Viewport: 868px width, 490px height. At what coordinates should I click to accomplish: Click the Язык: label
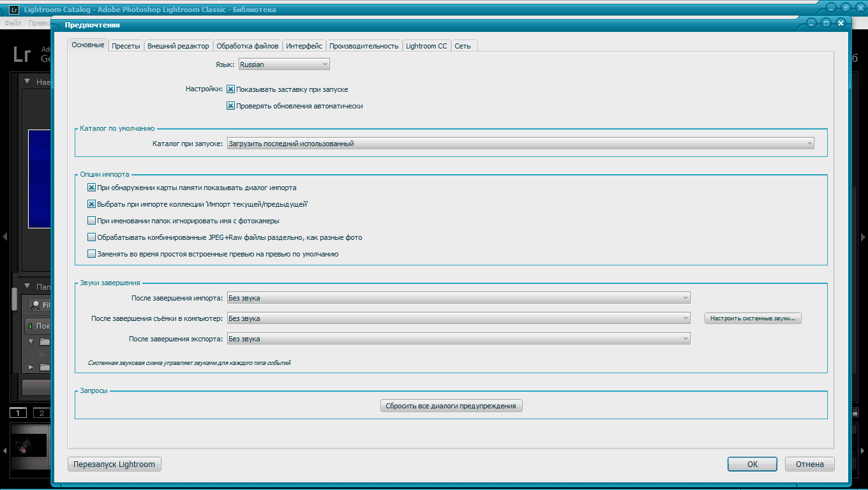click(225, 64)
